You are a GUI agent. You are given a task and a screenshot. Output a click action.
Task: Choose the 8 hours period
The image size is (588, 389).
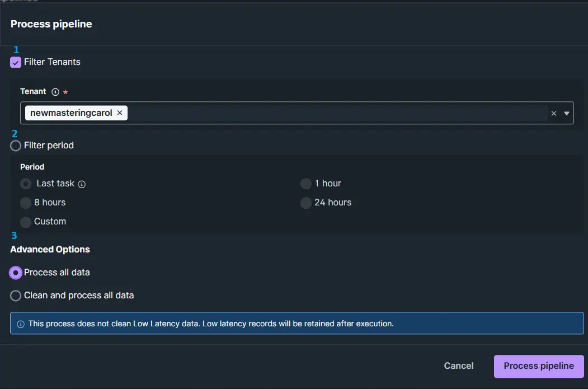pos(26,203)
